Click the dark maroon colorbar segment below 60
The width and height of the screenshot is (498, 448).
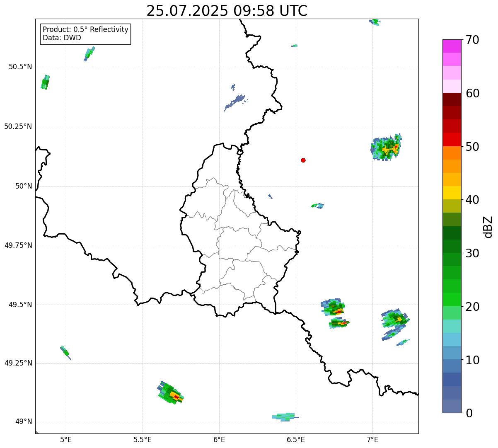click(452, 99)
